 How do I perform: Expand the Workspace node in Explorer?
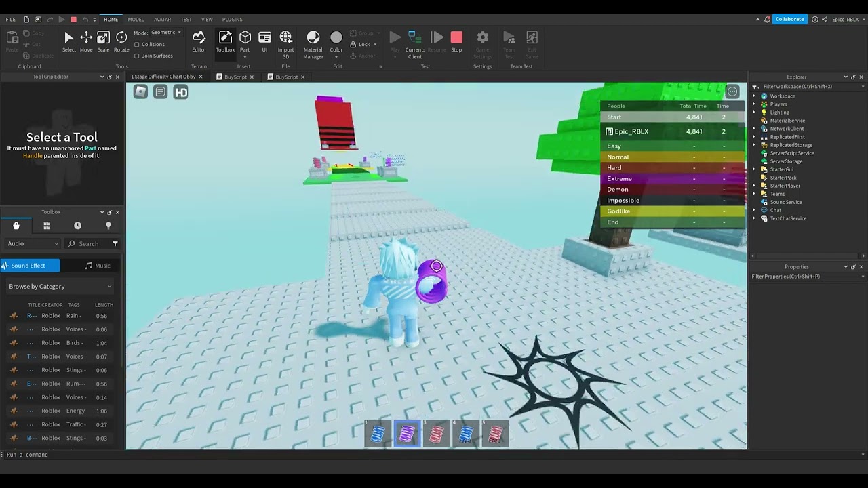coord(754,96)
